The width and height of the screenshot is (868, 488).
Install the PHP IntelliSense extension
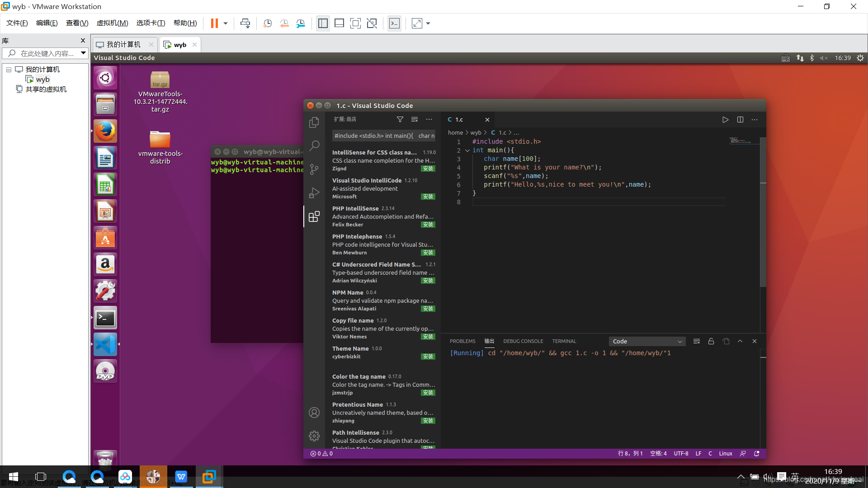(x=428, y=225)
